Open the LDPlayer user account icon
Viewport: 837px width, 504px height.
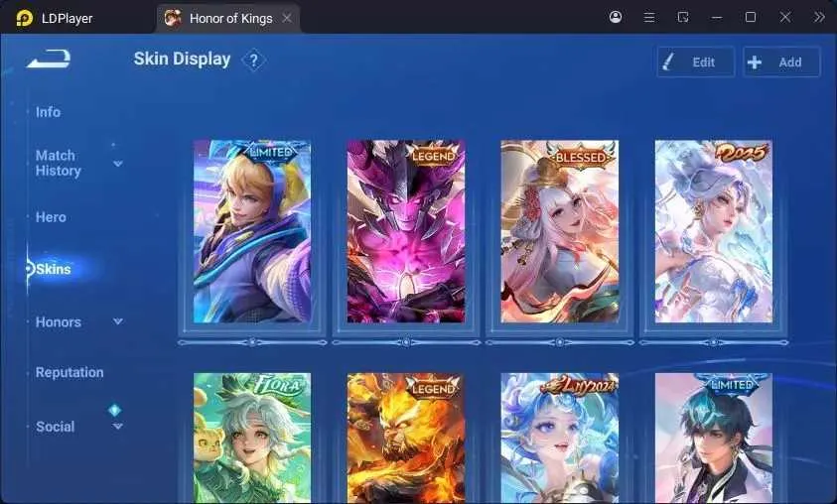(x=616, y=17)
